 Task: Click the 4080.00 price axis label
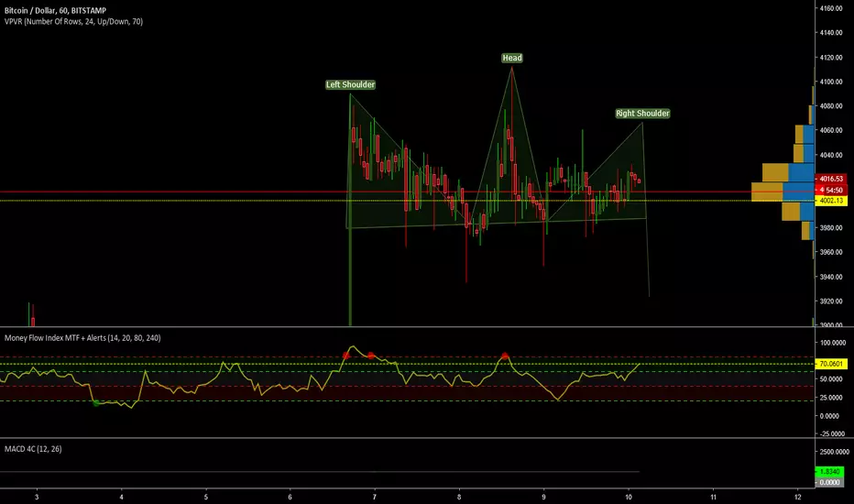point(830,105)
